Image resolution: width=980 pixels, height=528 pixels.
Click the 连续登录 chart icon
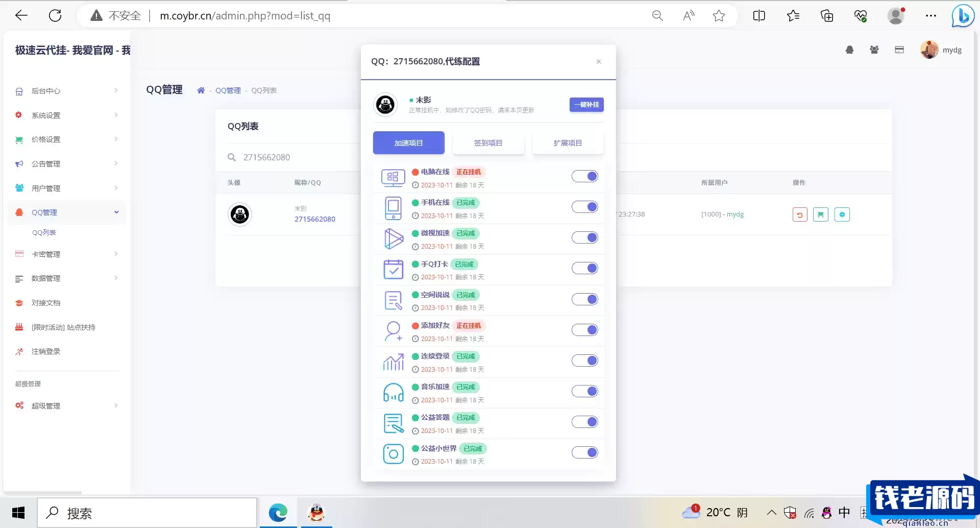(x=394, y=362)
